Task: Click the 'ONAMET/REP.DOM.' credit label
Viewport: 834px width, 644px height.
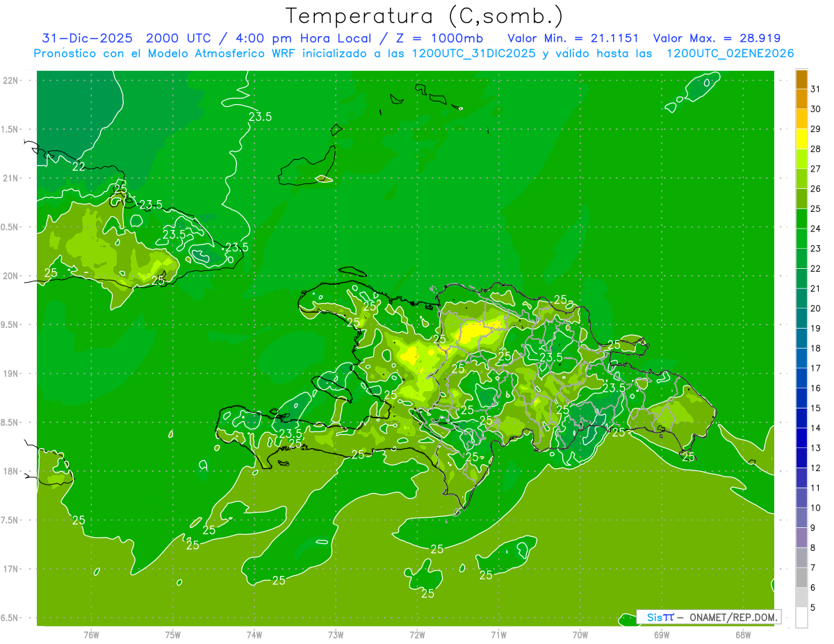Action: [733, 617]
